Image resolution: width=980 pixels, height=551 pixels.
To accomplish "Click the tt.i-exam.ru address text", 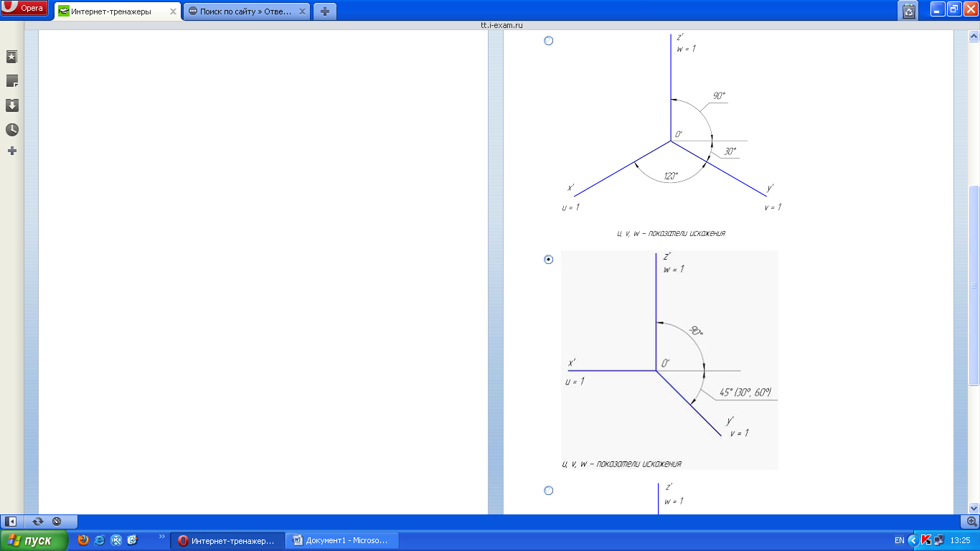I will 501,25.
